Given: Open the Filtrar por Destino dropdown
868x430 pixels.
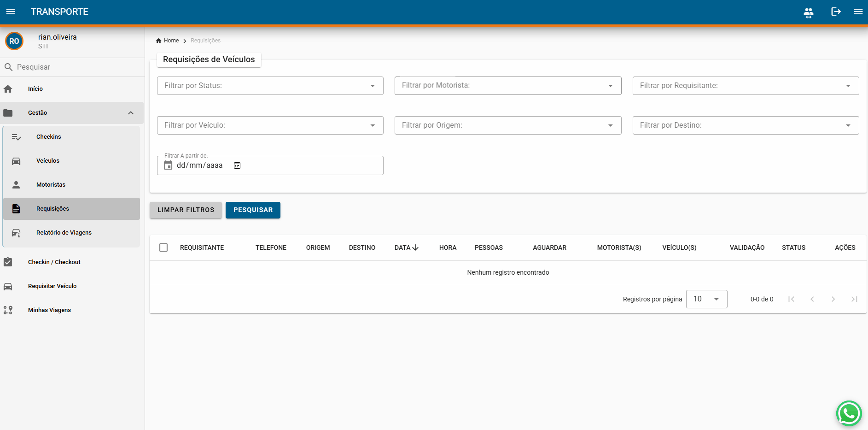Looking at the screenshot, I should click(x=746, y=125).
